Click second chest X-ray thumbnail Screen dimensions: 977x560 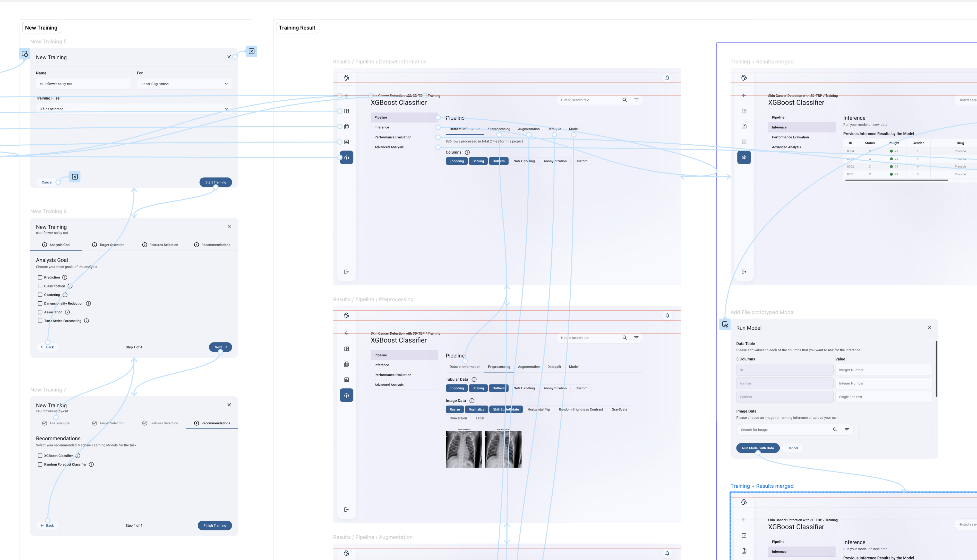(503, 449)
